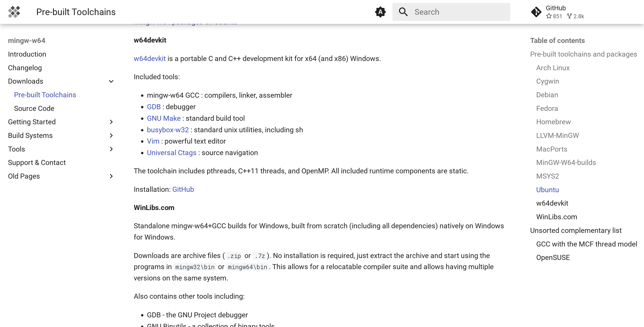This screenshot has height=327, width=644.
Task: Expand the Getting Started section
Action: 111,122
